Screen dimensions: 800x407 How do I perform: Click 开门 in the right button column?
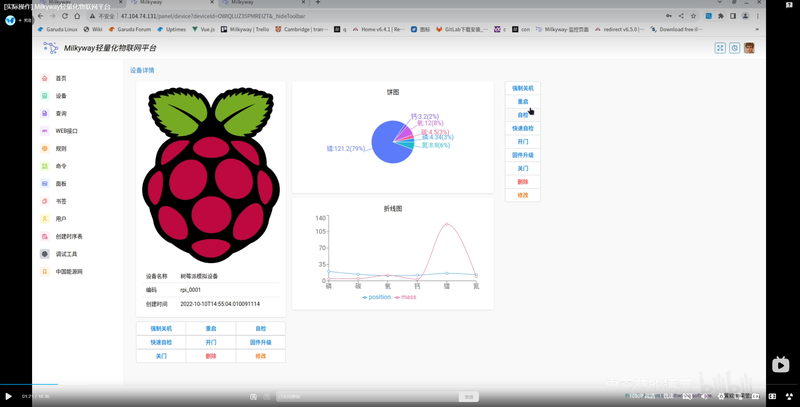pyautogui.click(x=522, y=141)
